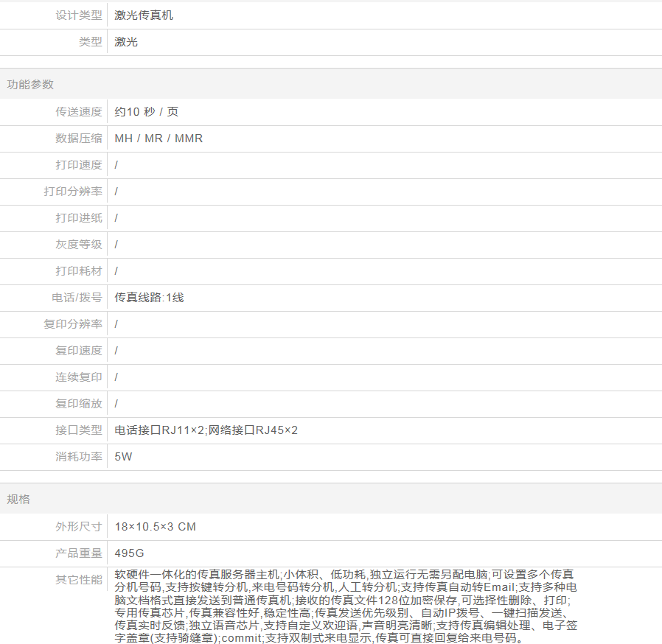Click the 功能参数 section header
Screen dimensions: 662x644
(x=30, y=84)
